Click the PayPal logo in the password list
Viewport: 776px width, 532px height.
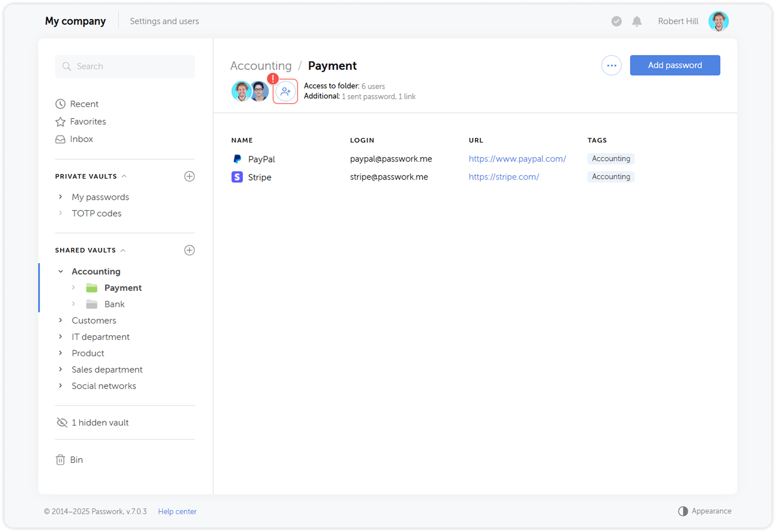pyautogui.click(x=237, y=159)
